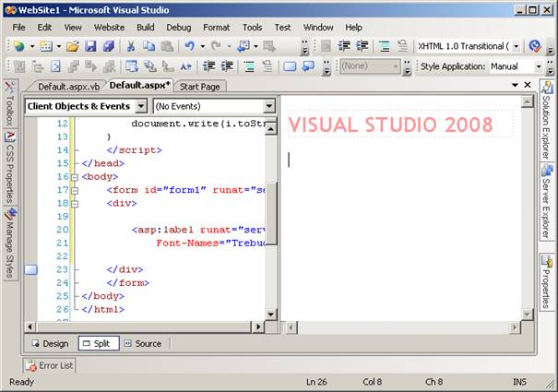
Task: Click the Cut scissors icon
Action: pos(131,46)
